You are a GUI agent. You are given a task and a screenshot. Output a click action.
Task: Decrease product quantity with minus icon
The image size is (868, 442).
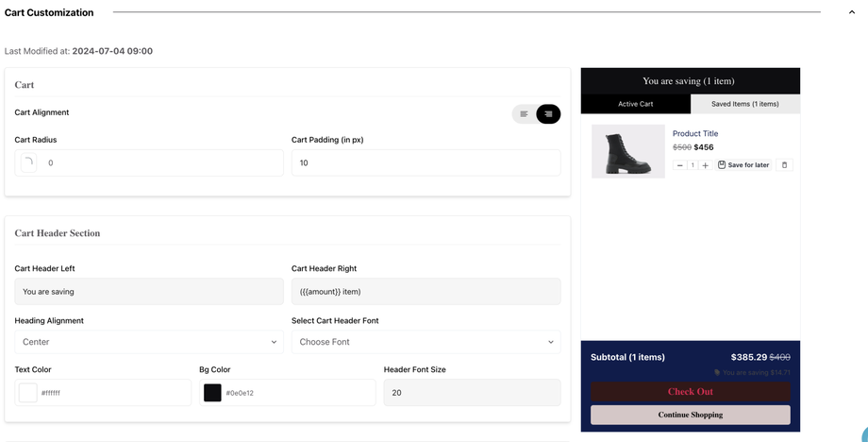679,165
